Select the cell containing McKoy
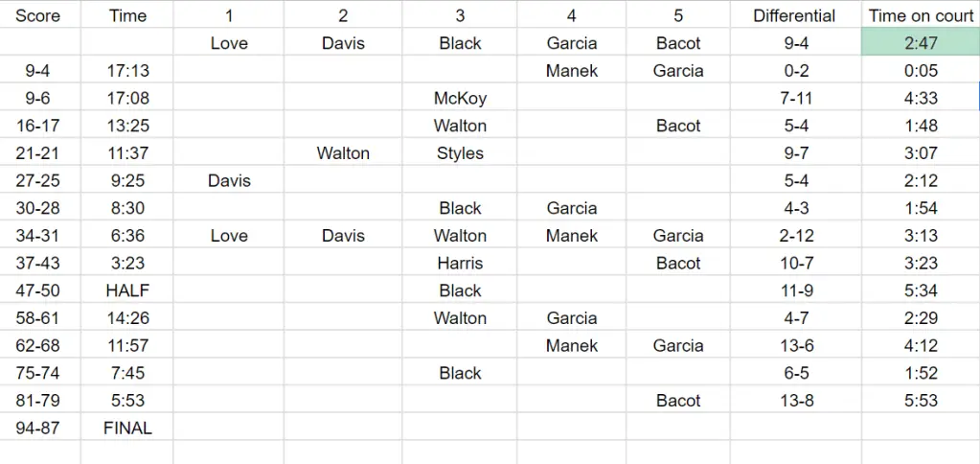Screen dimensions: 980x464 [x=460, y=98]
